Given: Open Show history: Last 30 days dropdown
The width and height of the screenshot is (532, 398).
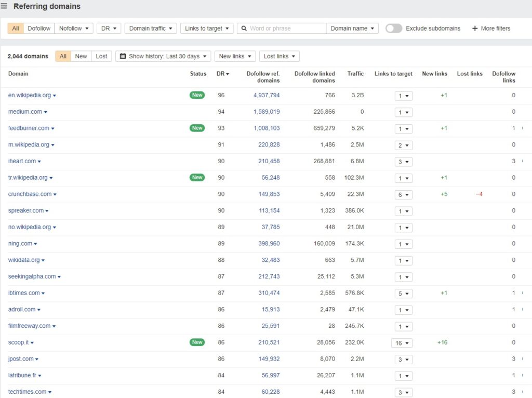Looking at the screenshot, I should coord(163,56).
